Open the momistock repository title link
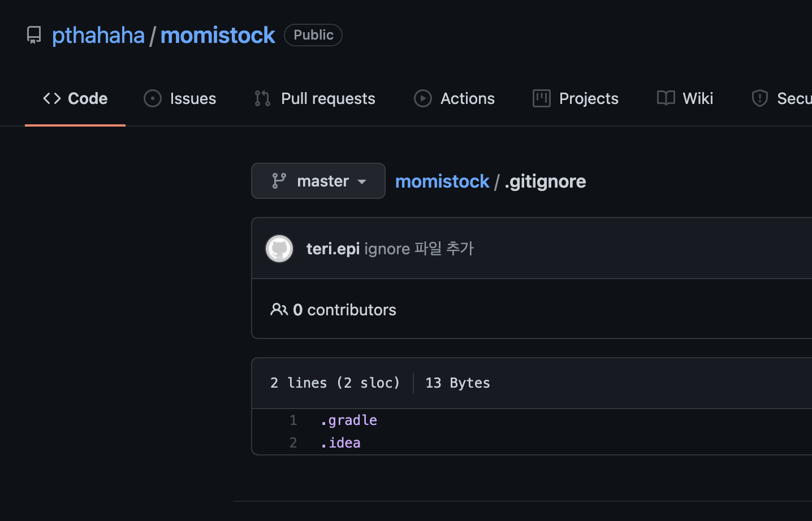Screen dimensions: 812x521 pos(218,35)
